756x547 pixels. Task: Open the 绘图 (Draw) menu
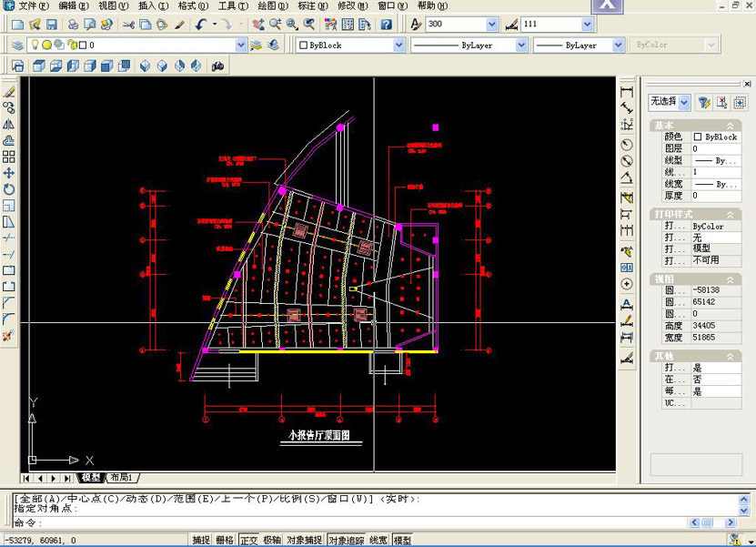272,5
